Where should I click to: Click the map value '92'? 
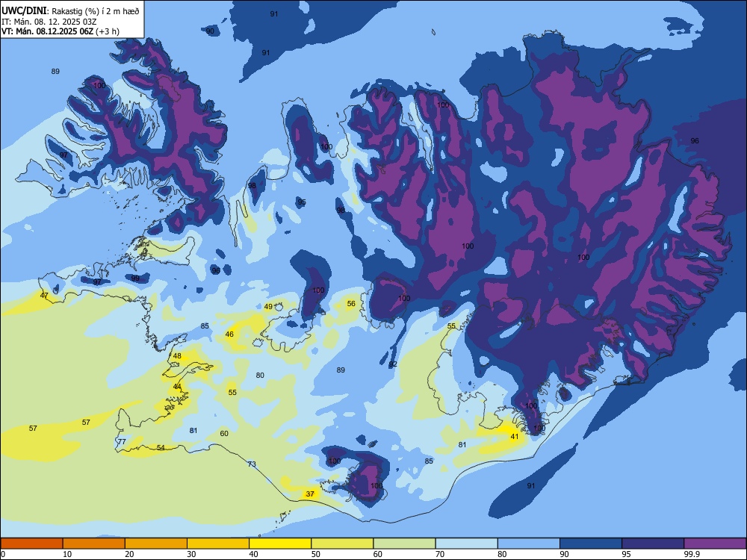point(393,364)
